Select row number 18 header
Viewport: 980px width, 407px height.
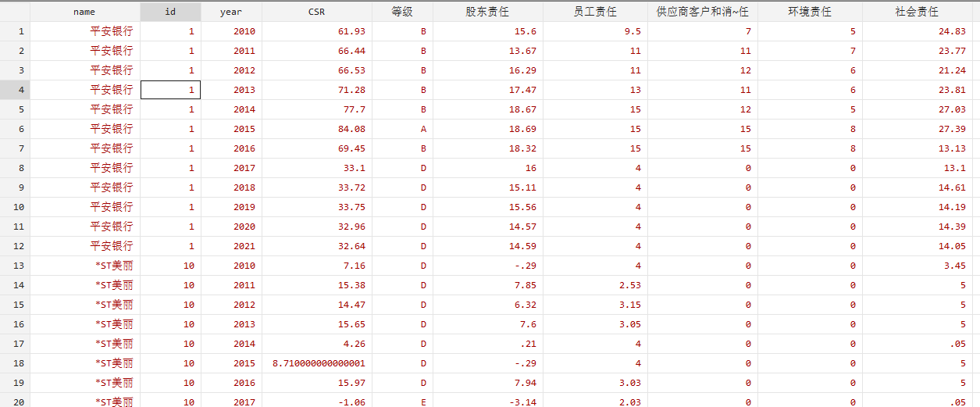[x=15, y=363]
